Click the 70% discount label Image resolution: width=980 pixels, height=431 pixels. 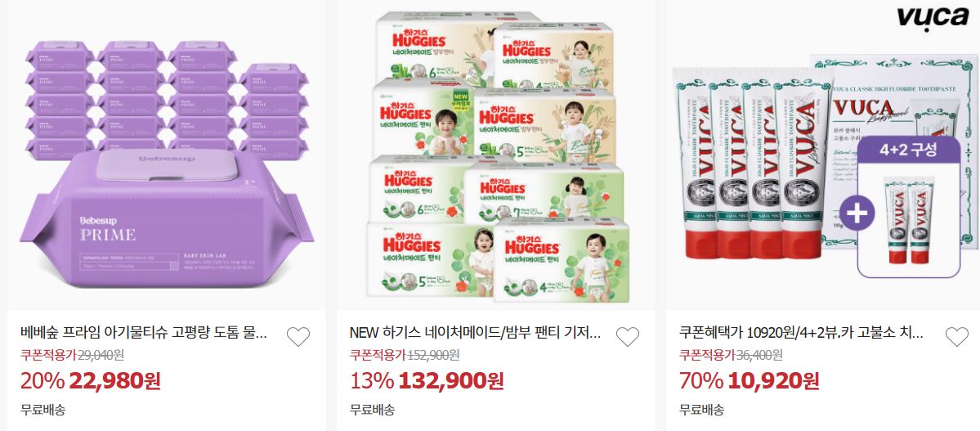[701, 379]
